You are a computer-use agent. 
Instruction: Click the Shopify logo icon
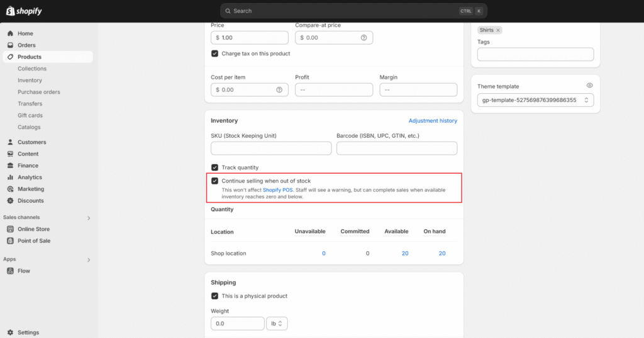point(10,11)
